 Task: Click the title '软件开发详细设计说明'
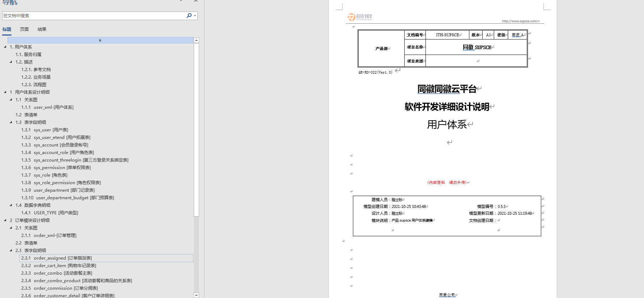447,107
